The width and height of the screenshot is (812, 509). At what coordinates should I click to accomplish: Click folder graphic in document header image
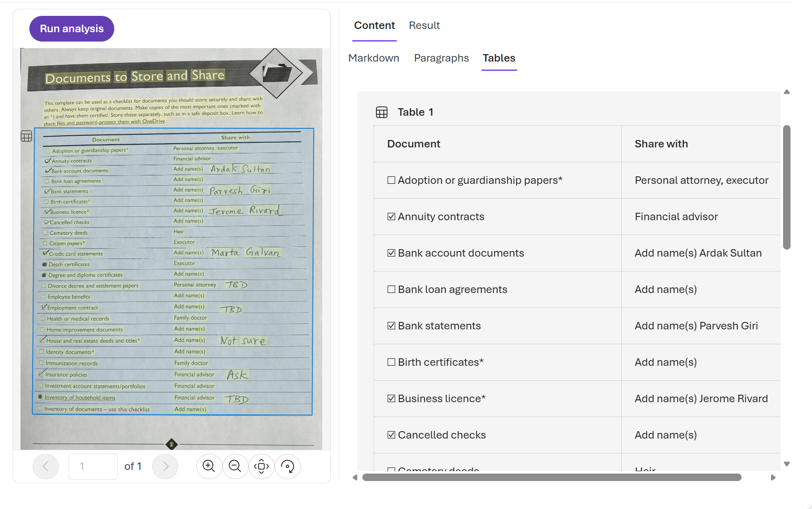pos(277,73)
